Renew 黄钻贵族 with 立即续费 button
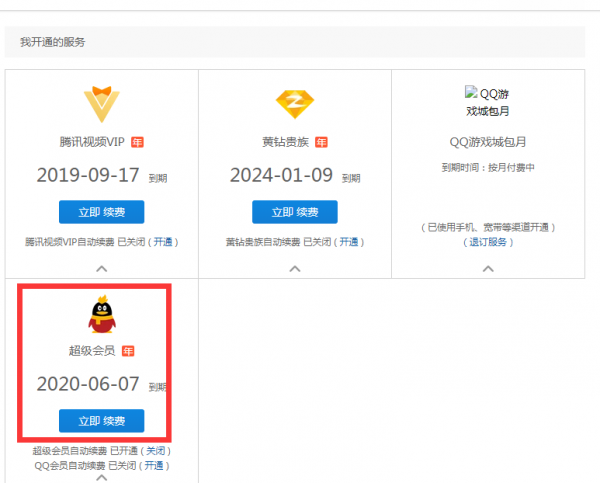 pyautogui.click(x=295, y=212)
